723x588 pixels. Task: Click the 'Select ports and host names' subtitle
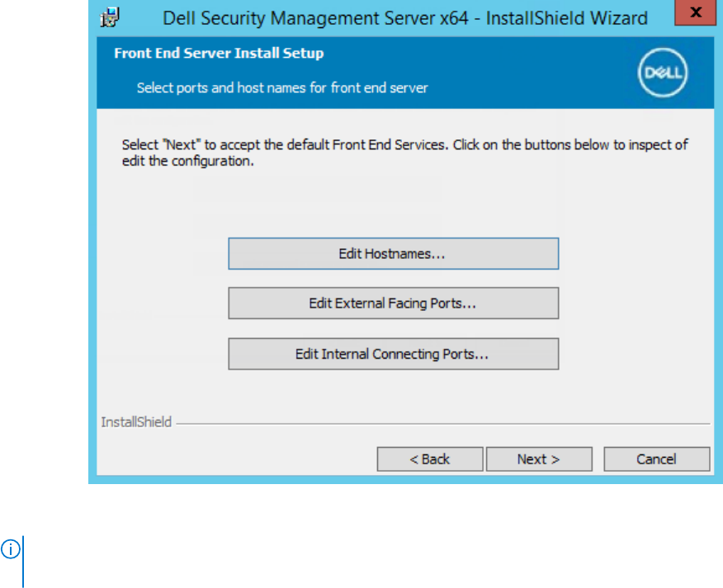282,87
